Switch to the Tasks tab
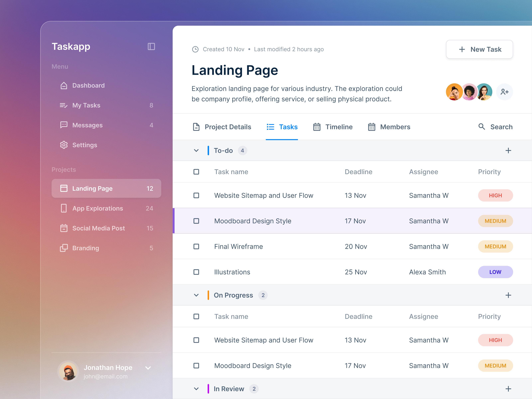The height and width of the screenshot is (399, 532). 282,127
